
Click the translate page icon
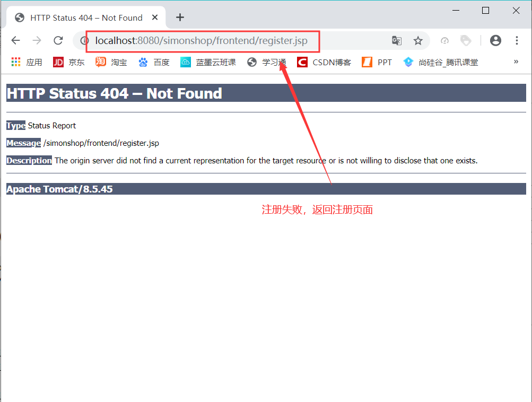pos(397,41)
